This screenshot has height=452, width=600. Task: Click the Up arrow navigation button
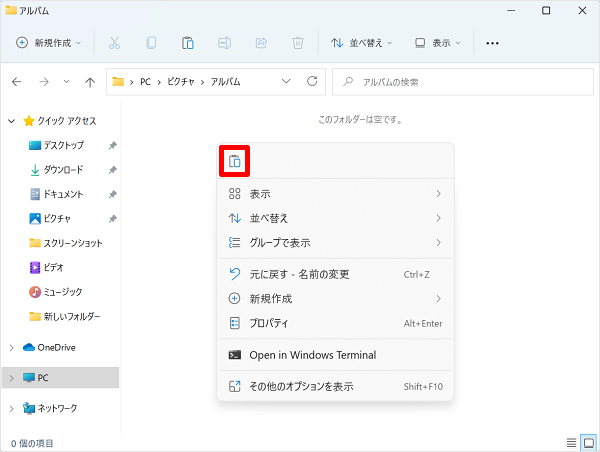tap(90, 81)
